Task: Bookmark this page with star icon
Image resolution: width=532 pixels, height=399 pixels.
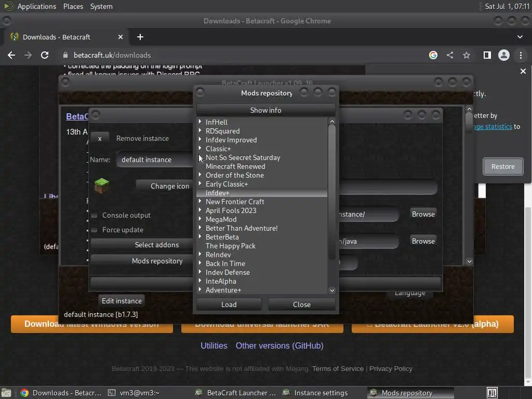Action: 467,55
